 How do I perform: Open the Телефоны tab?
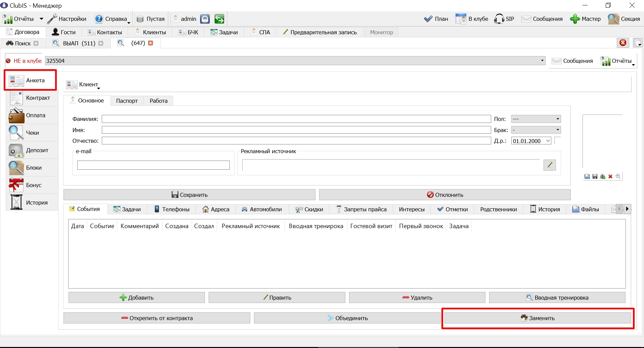(x=172, y=209)
